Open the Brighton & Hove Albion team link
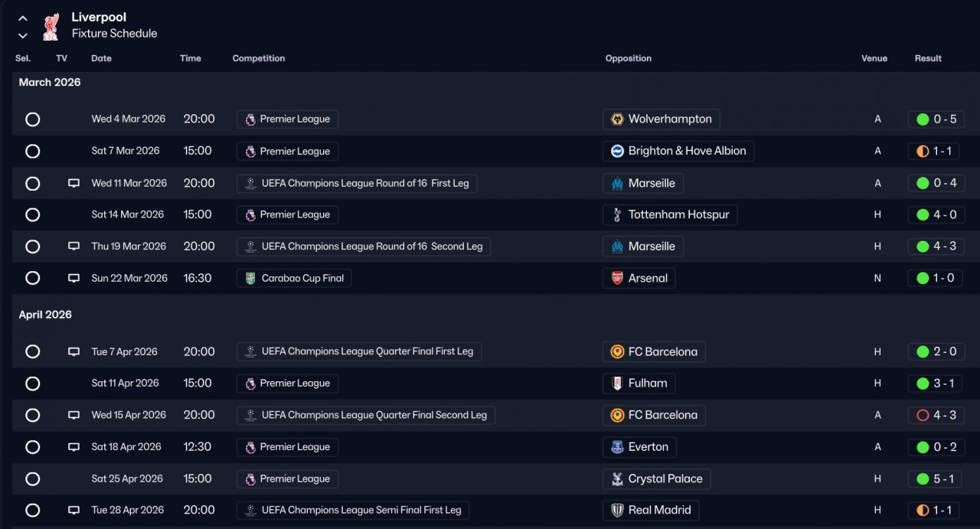980x529 pixels. pos(686,152)
